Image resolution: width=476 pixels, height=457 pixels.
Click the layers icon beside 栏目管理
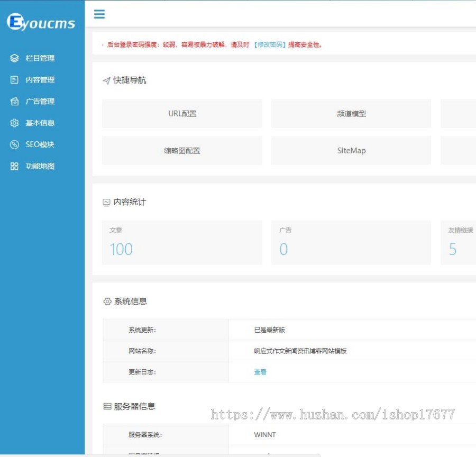click(14, 58)
